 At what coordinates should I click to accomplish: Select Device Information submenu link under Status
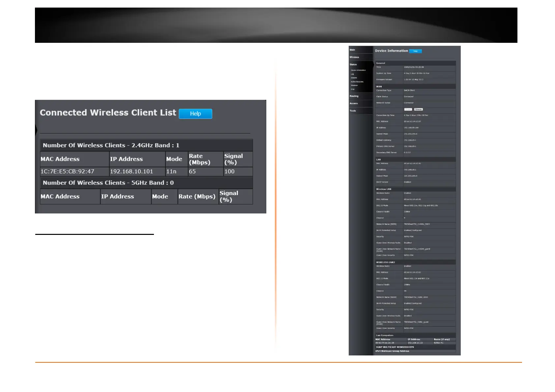[358, 70]
